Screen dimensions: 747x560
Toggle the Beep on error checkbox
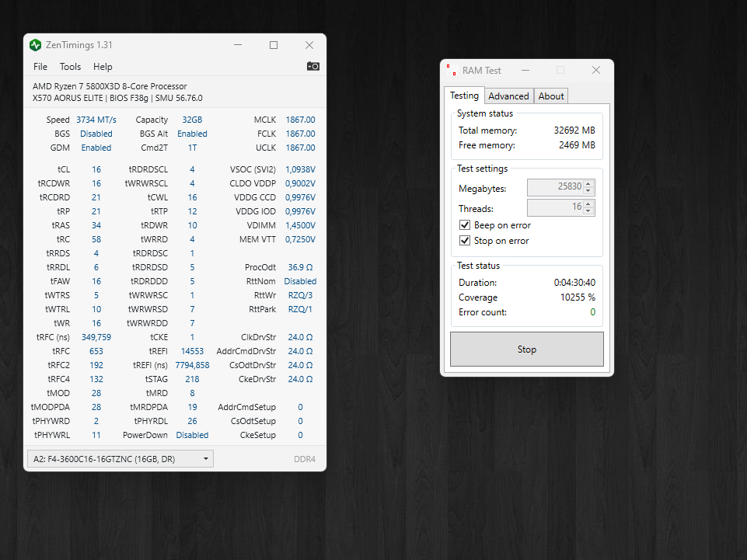(x=465, y=224)
